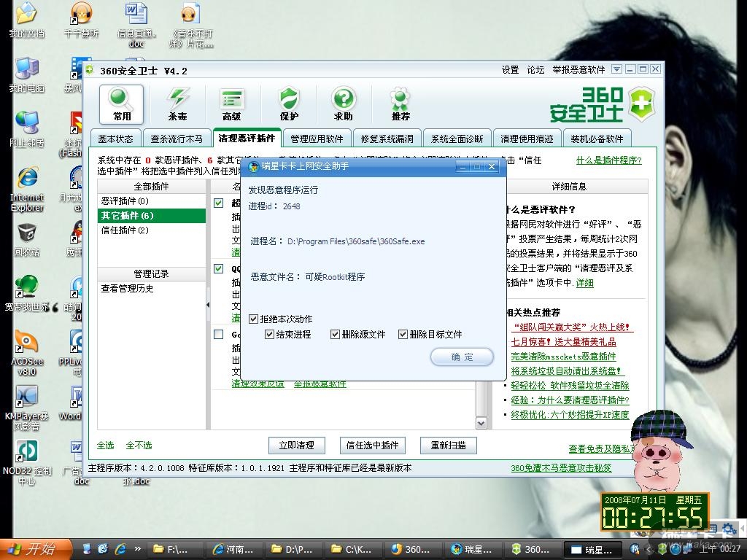Select 恶评插件 (0) in the plugin list

tap(152, 201)
